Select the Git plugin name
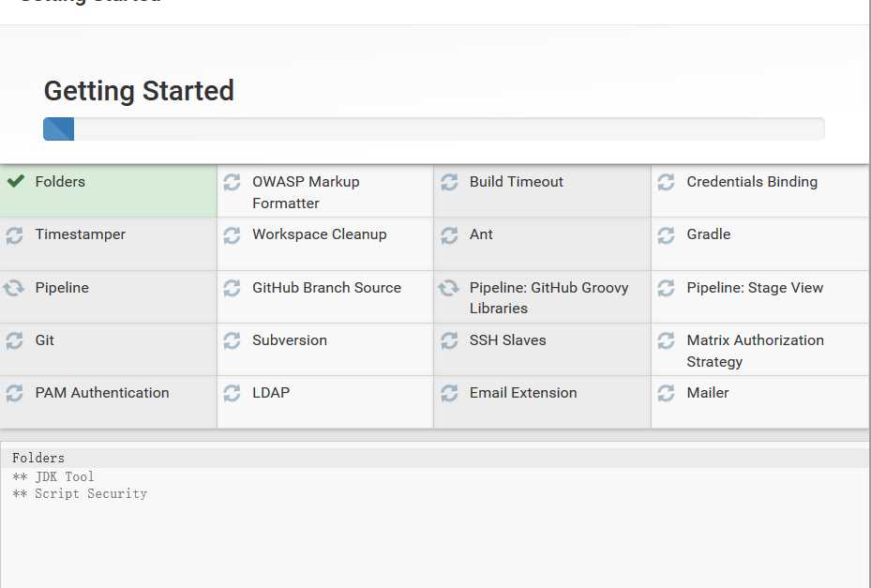 pos(44,340)
